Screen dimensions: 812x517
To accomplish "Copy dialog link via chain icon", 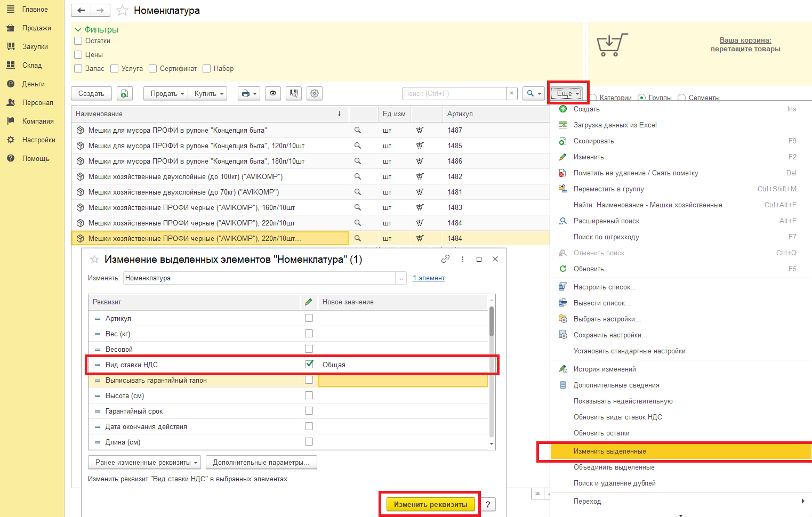I will coord(445,259).
